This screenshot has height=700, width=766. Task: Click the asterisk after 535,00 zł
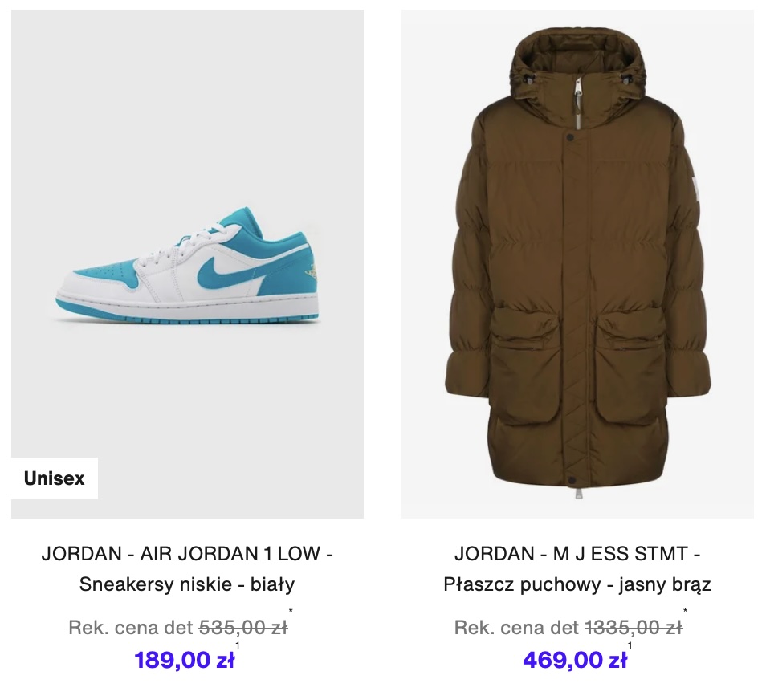pos(291,611)
